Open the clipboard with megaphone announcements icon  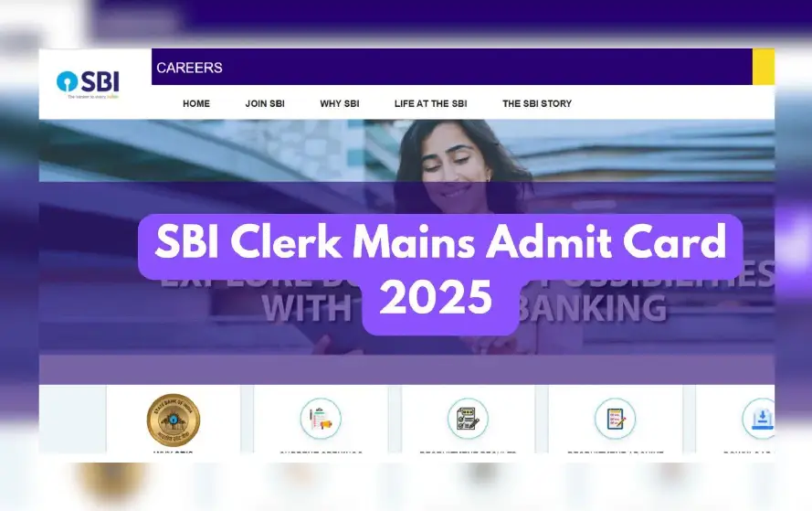click(321, 419)
